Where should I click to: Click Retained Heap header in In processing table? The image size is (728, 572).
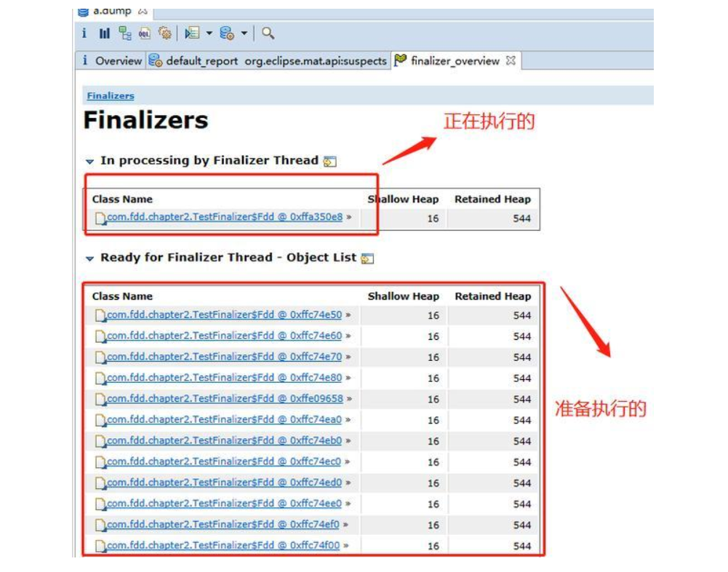click(x=492, y=199)
